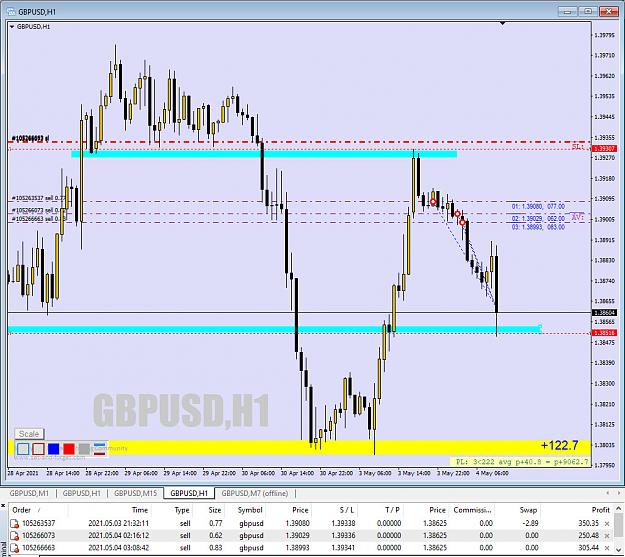Click the SL: label on the red dashed line
Screen dimensions: 625x557
tap(577, 147)
